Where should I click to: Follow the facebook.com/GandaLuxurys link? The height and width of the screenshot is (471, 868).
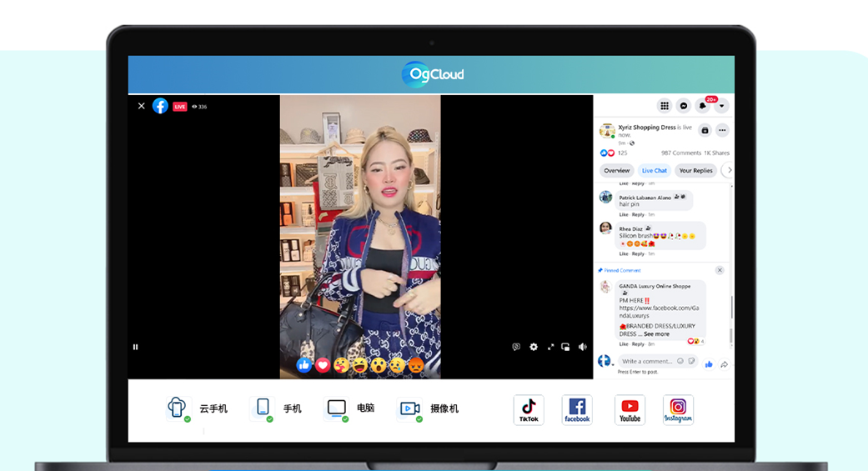pyautogui.click(x=659, y=312)
